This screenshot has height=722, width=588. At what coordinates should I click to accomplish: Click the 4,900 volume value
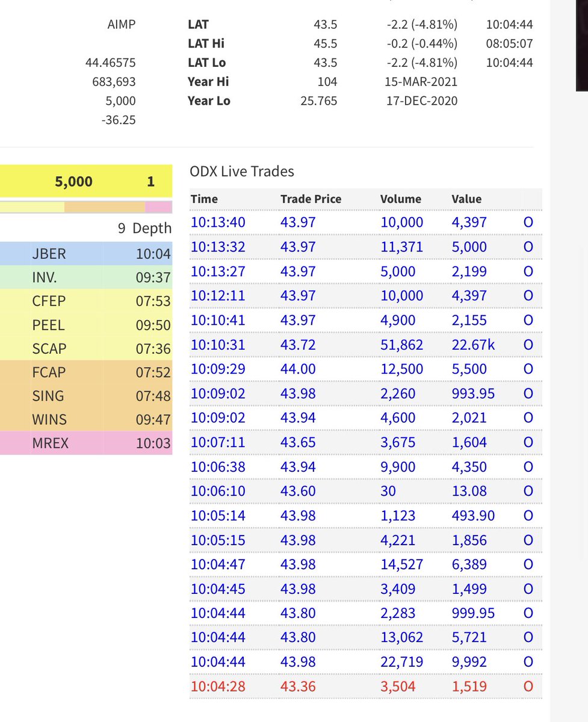coord(398,320)
